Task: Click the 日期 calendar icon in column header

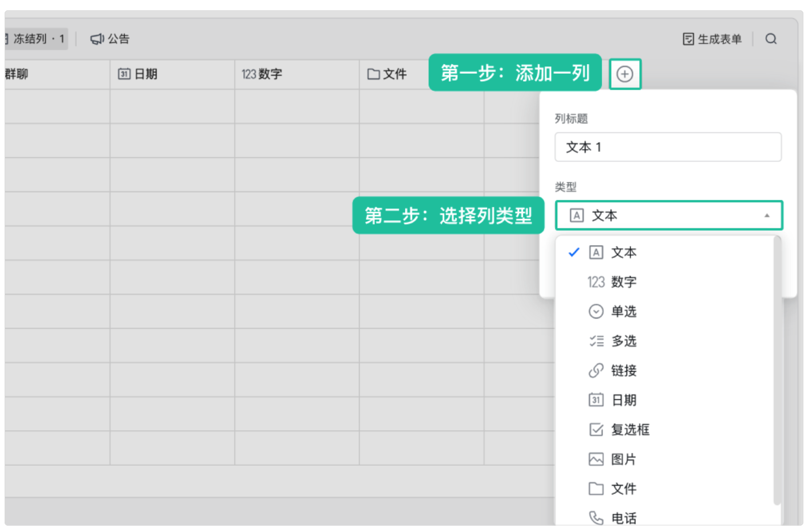Action: point(125,74)
